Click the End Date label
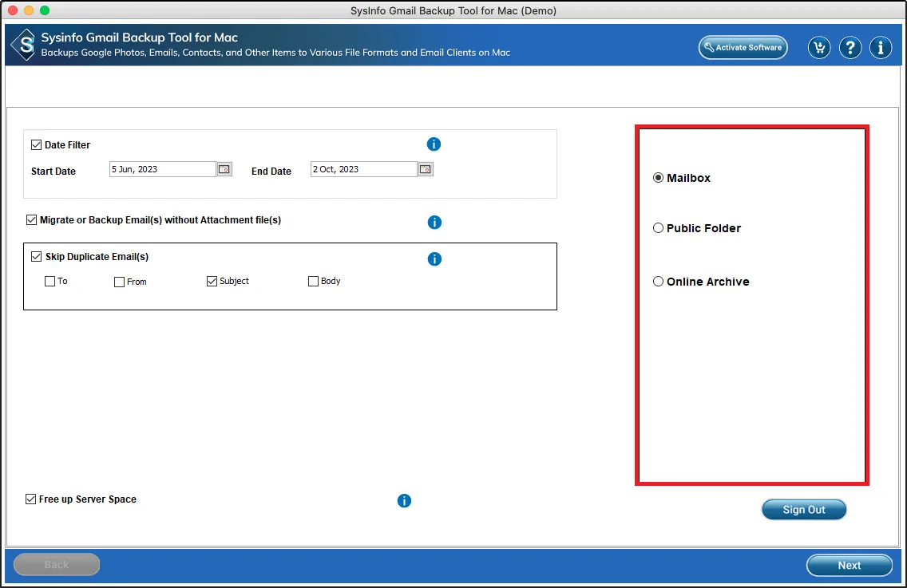Image resolution: width=907 pixels, height=588 pixels. click(271, 172)
